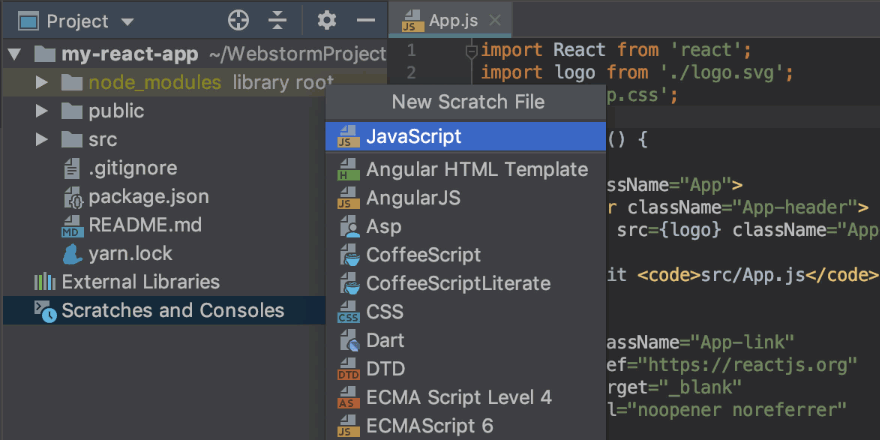Hide the Project tool window with minus icon
The height and width of the screenshot is (440, 880).
[x=366, y=21]
